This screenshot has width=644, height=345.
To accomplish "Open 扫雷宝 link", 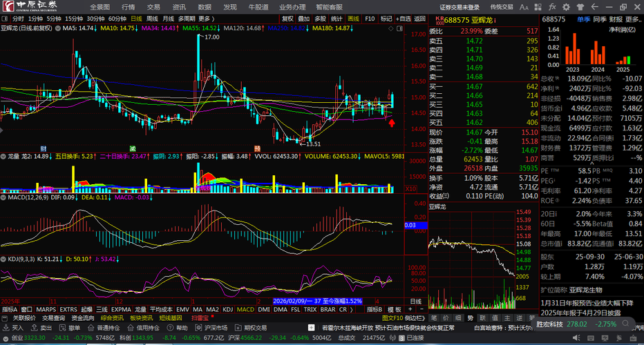I will point(200,318).
